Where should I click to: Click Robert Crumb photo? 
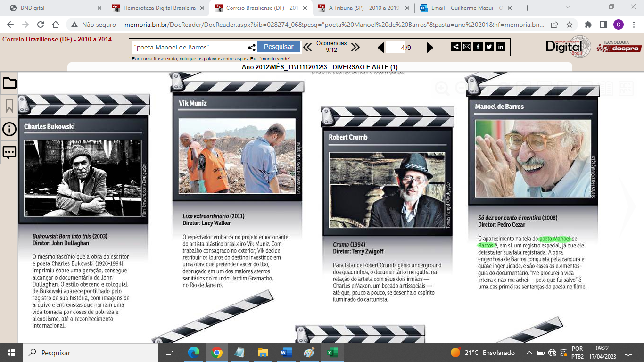click(387, 190)
